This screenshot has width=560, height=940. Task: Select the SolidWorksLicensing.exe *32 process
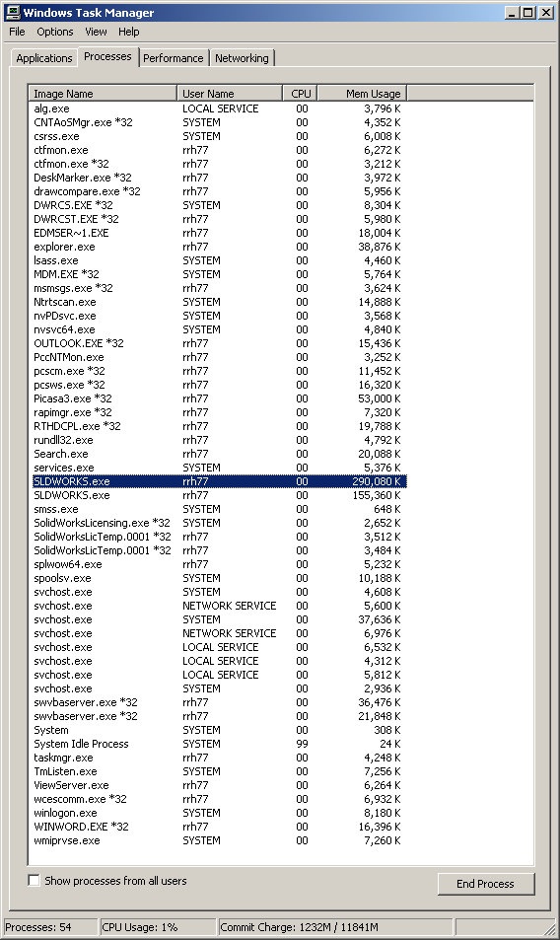(220, 523)
